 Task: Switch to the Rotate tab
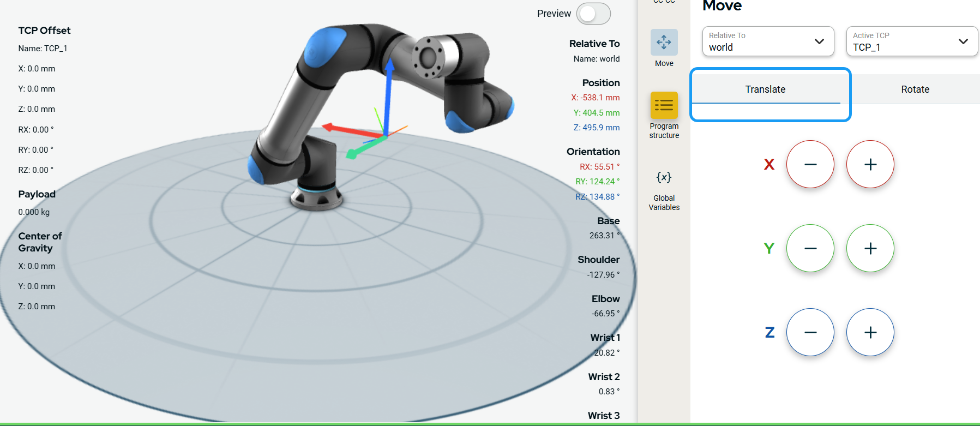(915, 89)
